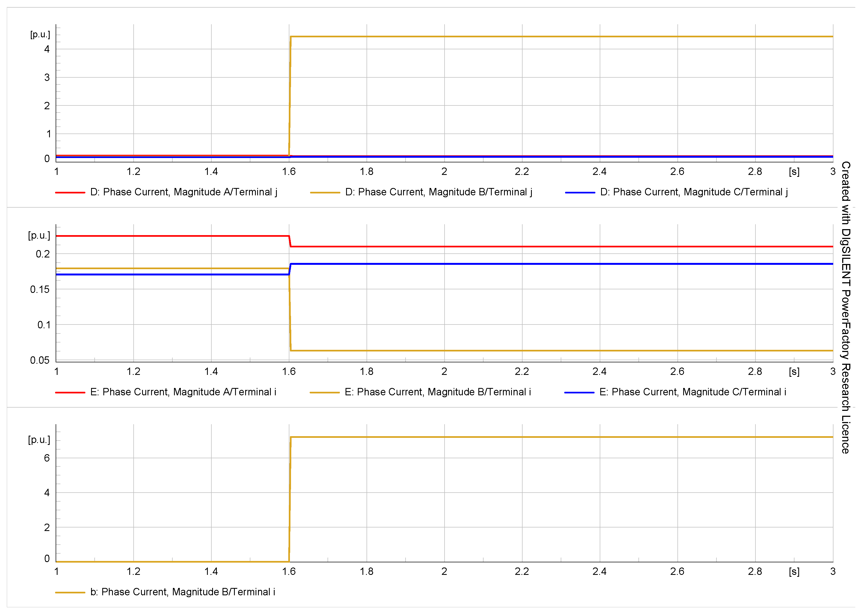
Task: Click blue legend line for D Magnitude C
Action: click(x=580, y=193)
